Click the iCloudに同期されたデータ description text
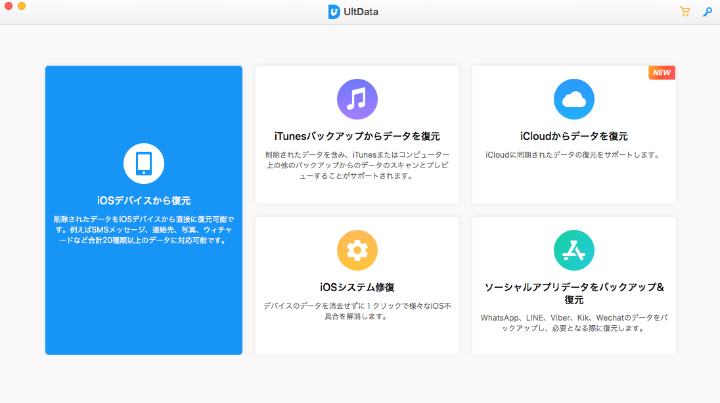 [574, 155]
